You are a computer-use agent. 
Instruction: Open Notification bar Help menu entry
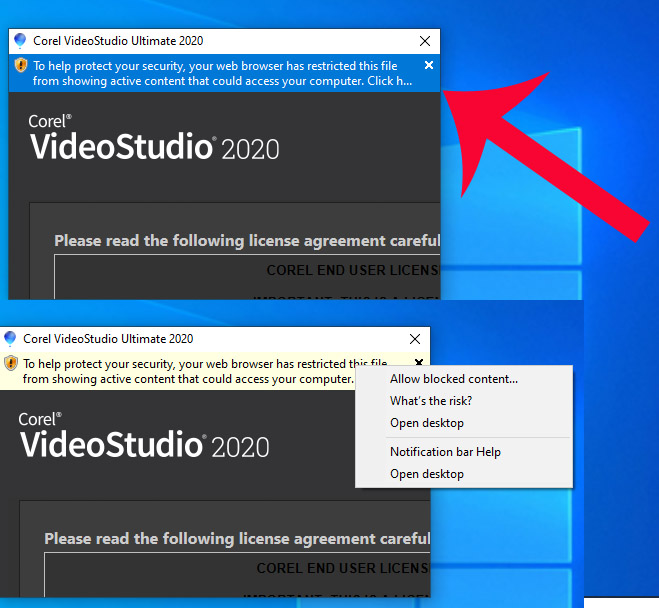tap(445, 452)
